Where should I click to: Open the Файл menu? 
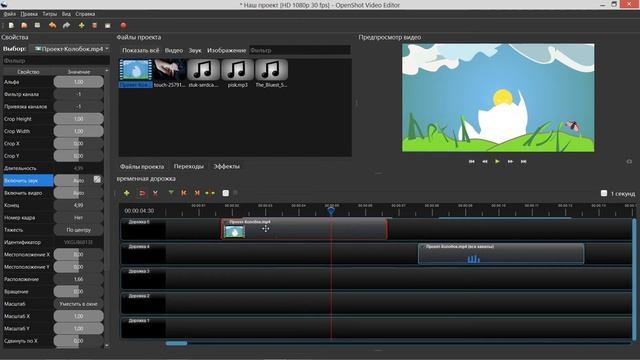click(x=10, y=14)
